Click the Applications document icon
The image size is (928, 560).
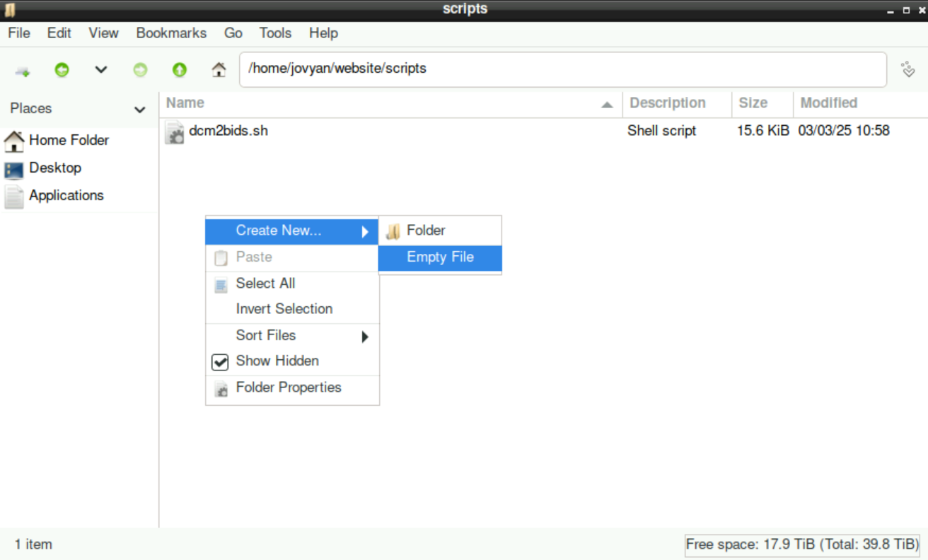[x=13, y=197]
